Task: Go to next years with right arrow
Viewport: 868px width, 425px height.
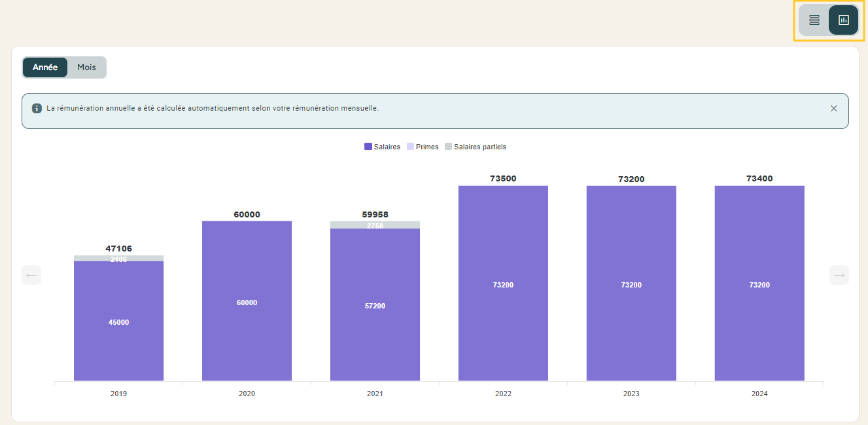Action: point(839,275)
